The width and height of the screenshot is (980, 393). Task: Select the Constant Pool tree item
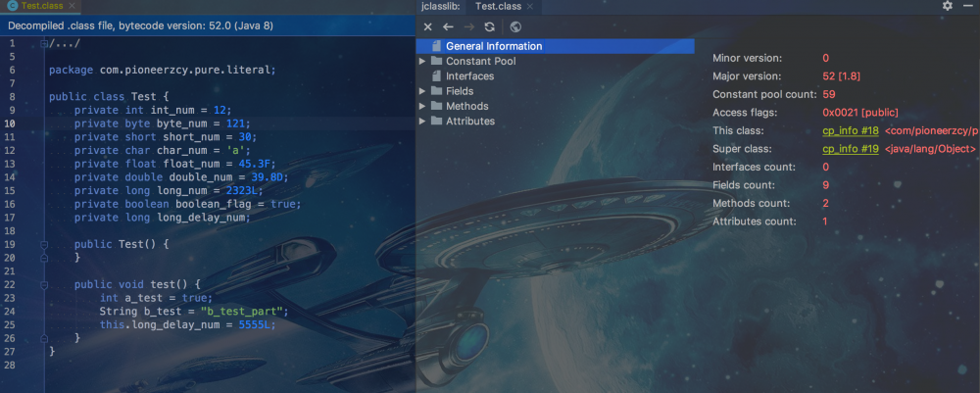480,61
